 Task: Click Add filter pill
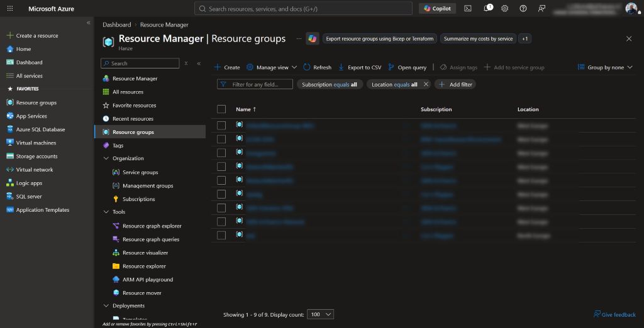(455, 84)
